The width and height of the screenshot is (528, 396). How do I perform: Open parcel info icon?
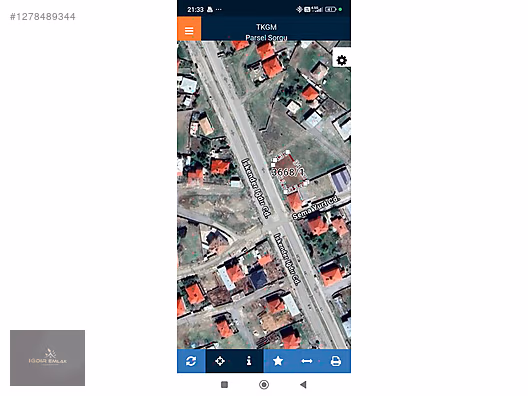tap(249, 361)
